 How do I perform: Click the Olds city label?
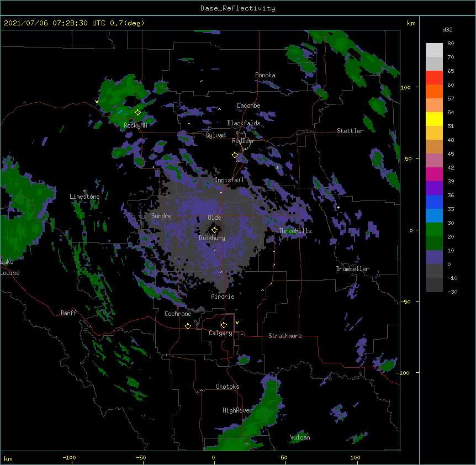click(214, 218)
